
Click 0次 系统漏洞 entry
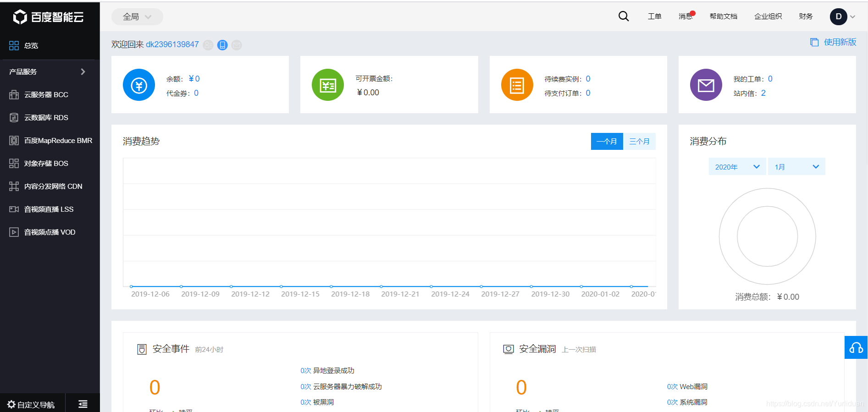pyautogui.click(x=687, y=402)
